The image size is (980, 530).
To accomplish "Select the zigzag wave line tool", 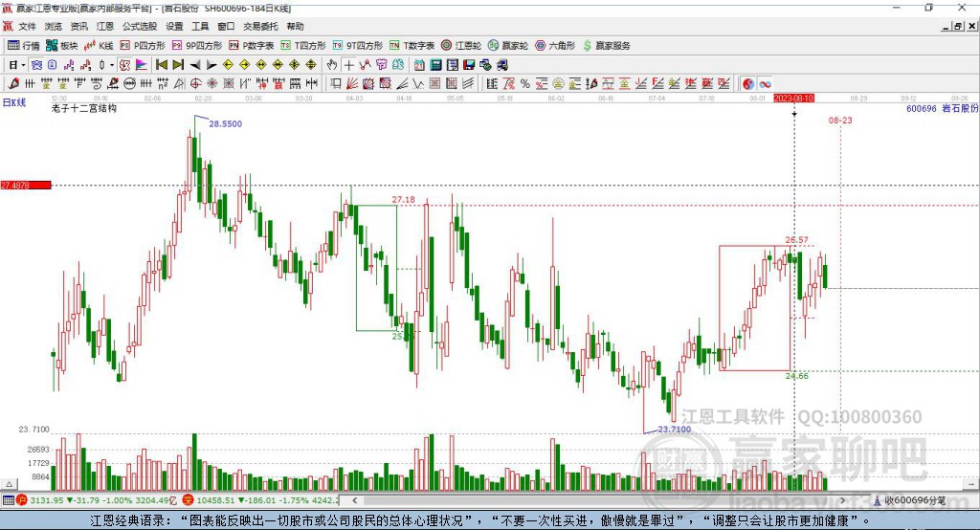I will click(418, 84).
